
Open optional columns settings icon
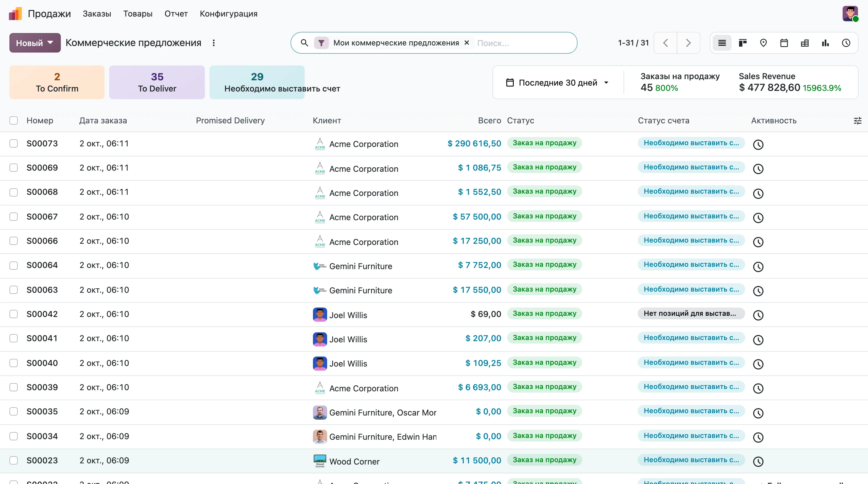coord(858,121)
